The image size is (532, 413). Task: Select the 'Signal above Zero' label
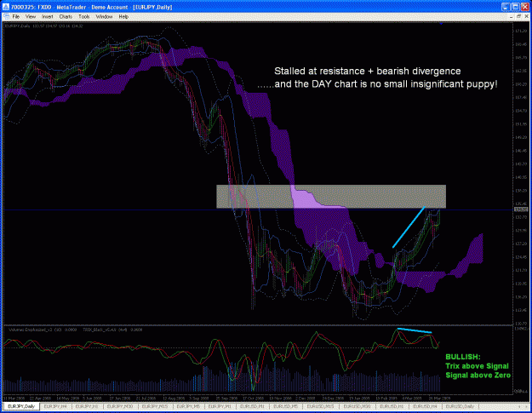tap(478, 375)
